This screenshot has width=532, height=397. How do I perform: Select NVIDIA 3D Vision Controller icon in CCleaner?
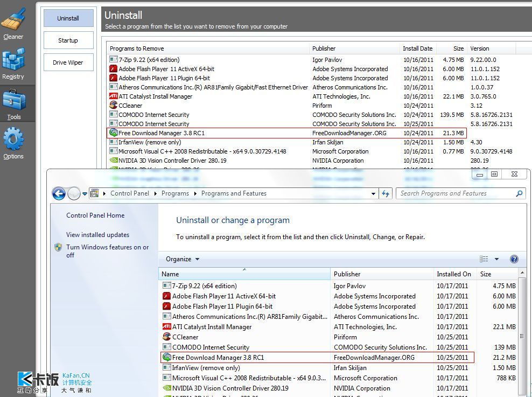point(113,160)
